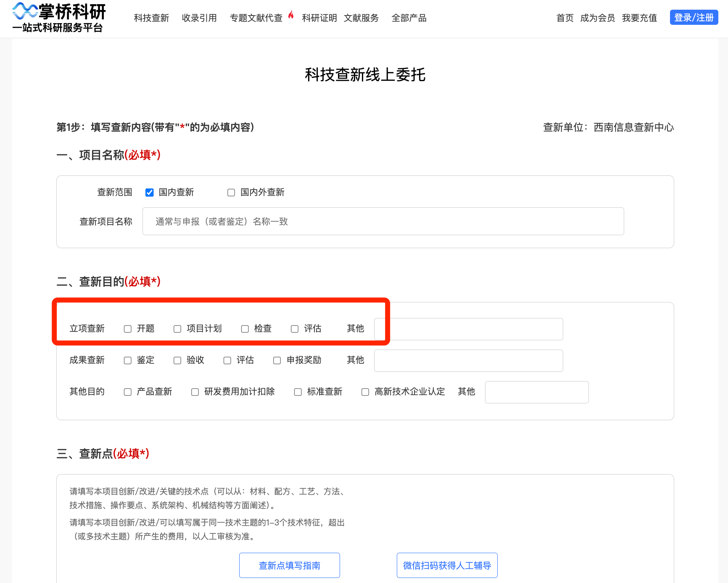
Task: Open the 收录引用 menu
Action: click(x=199, y=18)
